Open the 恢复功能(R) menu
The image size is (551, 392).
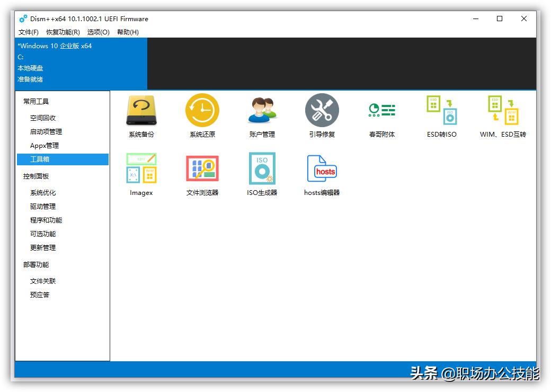[62, 32]
